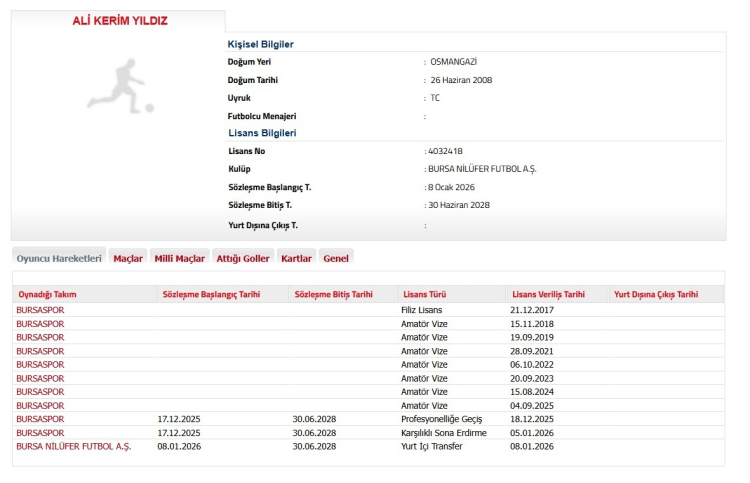Viewport: 750px width, 483px height.
Task: Switch to the Maçlar tab
Action: point(128,258)
